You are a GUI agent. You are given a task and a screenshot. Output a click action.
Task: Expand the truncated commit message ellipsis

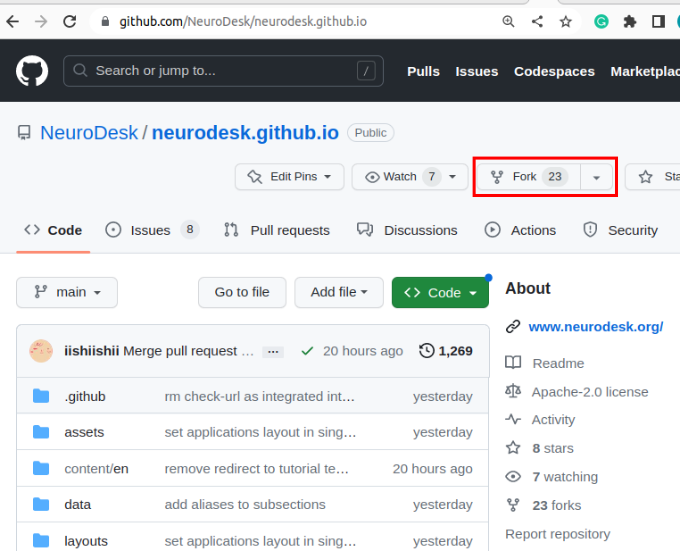[x=272, y=352]
